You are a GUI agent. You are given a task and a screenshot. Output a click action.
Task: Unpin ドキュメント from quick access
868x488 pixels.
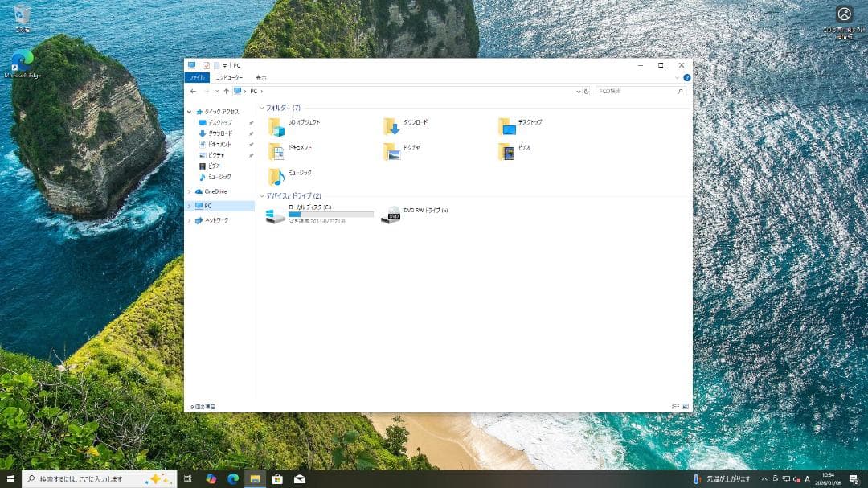pos(252,143)
